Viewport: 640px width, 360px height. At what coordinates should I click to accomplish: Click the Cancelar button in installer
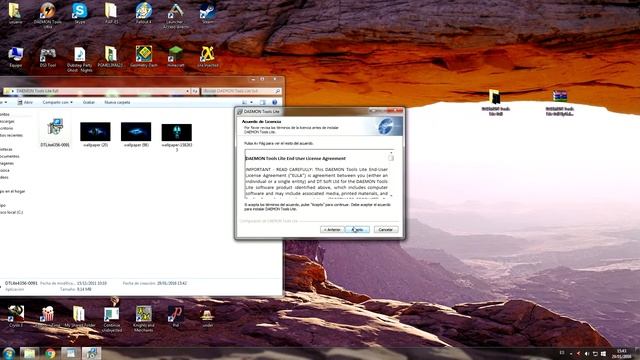pyautogui.click(x=386, y=229)
